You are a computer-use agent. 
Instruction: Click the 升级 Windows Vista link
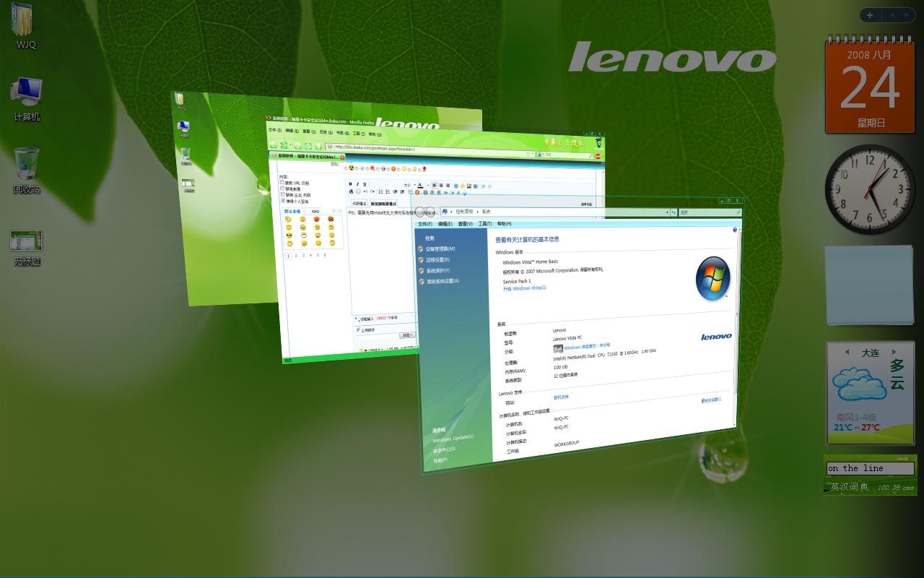pyautogui.click(x=525, y=288)
